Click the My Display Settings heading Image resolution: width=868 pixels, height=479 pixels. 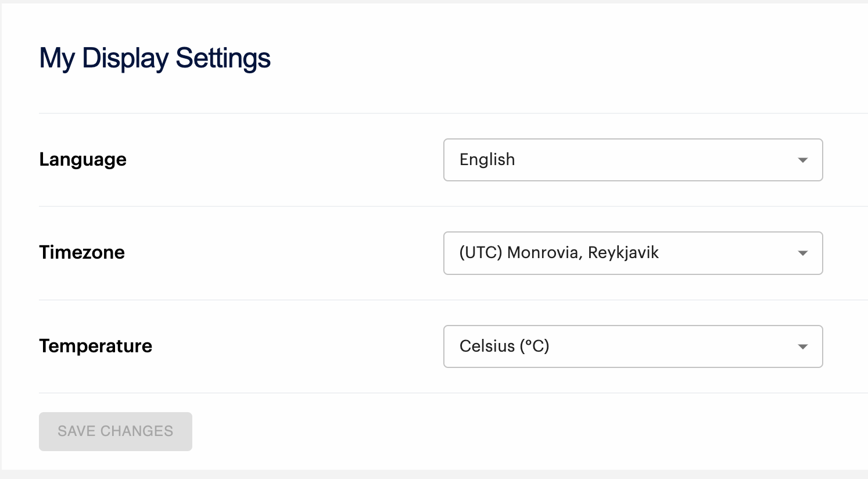pyautogui.click(x=155, y=59)
